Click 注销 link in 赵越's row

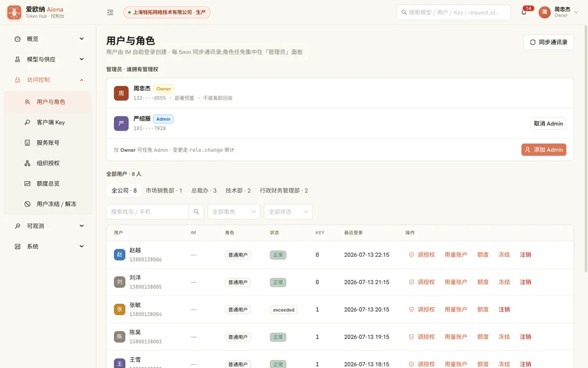[x=525, y=255]
